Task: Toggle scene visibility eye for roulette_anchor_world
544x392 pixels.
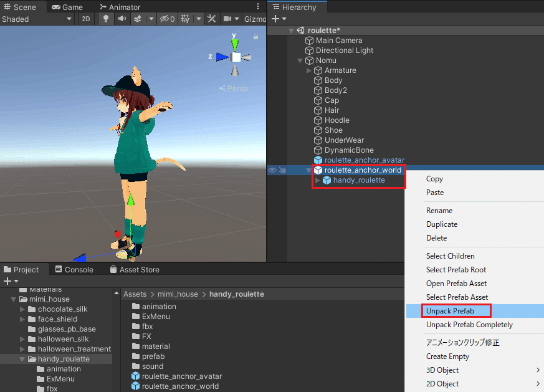Action: pos(272,170)
